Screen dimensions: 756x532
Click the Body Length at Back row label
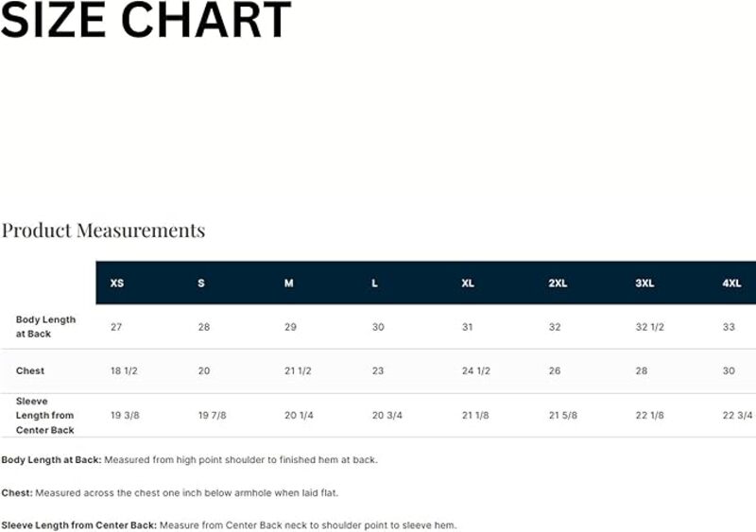point(45,327)
